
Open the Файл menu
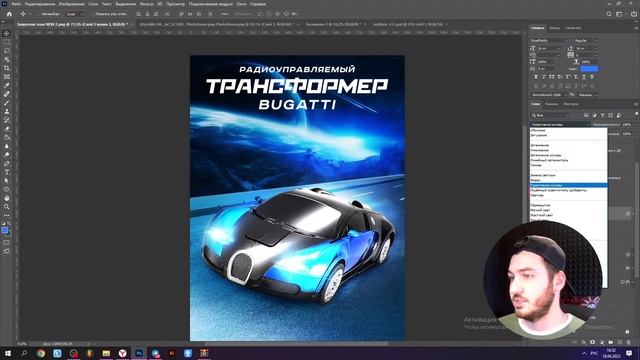click(x=16, y=4)
